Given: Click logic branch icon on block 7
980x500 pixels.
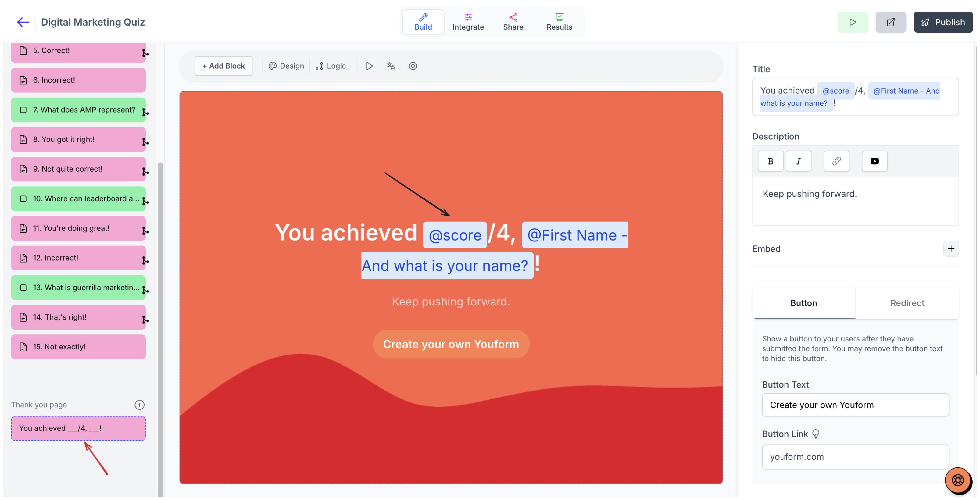Looking at the screenshot, I should (x=145, y=112).
